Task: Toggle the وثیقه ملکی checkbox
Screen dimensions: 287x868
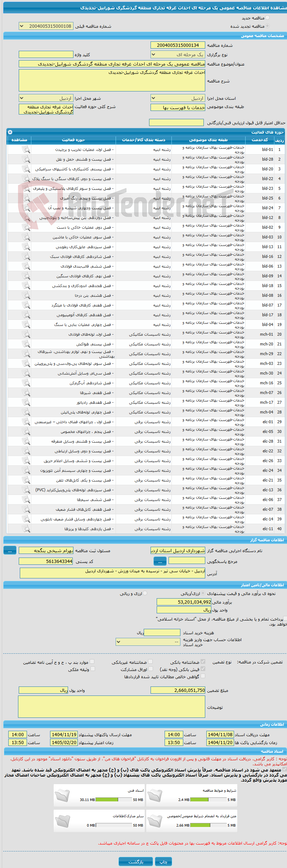Action: pos(93,669)
